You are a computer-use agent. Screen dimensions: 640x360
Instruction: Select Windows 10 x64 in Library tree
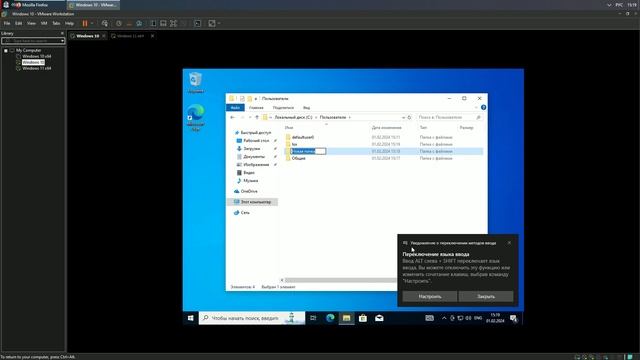click(x=36, y=56)
